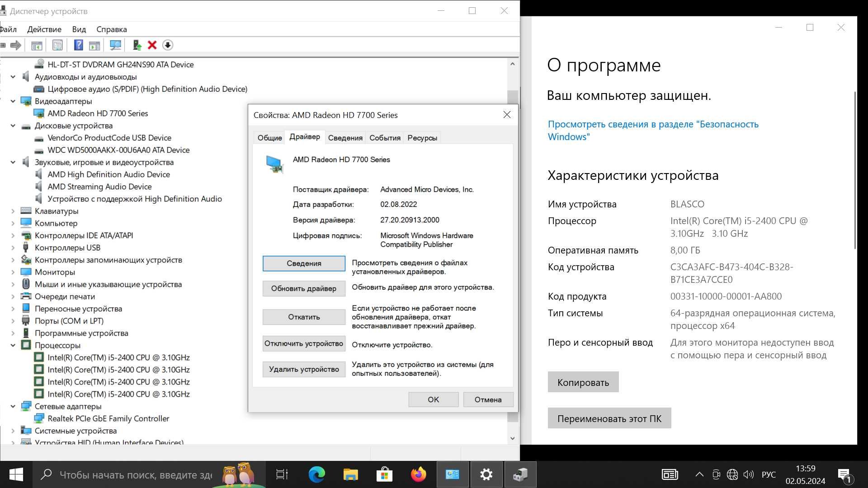Expand the Процессоры tree category

(13, 345)
